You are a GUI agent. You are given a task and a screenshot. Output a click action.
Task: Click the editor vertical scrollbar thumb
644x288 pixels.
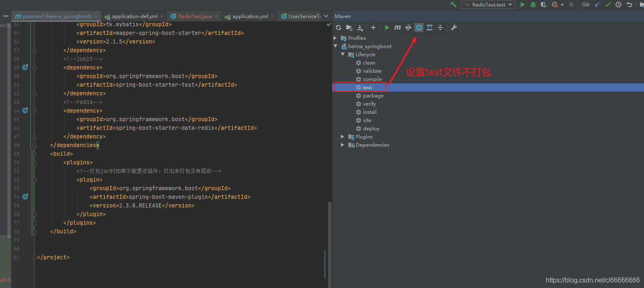pos(329,244)
